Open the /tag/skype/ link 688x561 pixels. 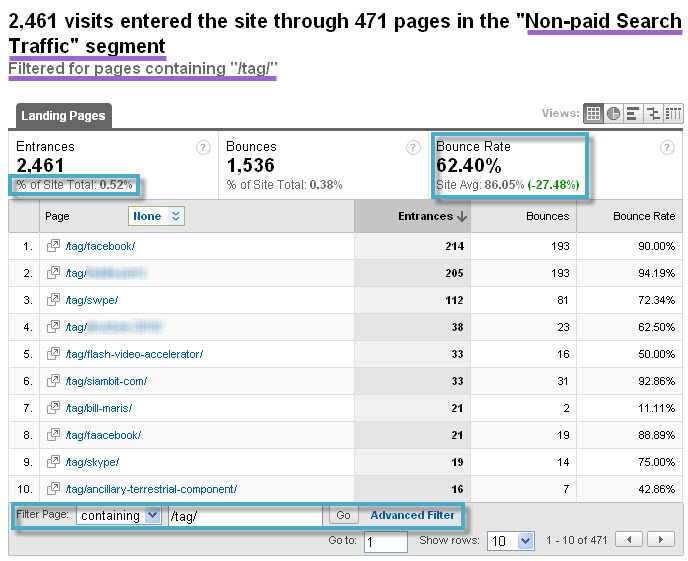92,462
